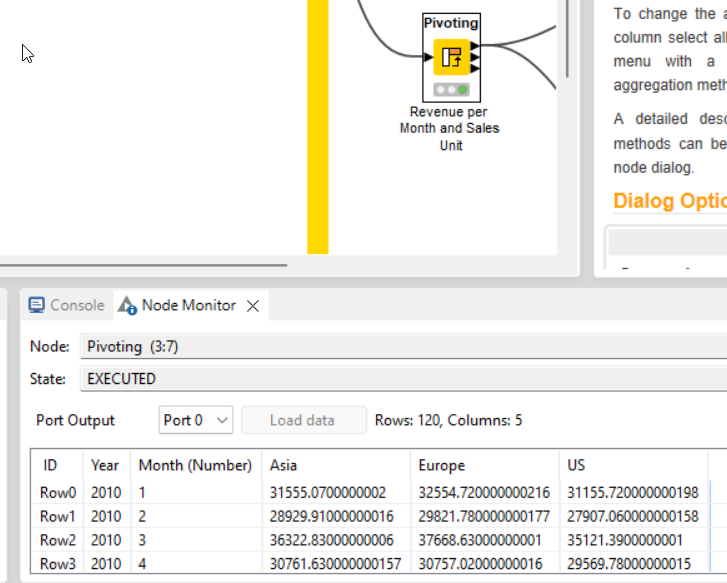Click the Revenue per Month and Sales Unit label
Image resolution: width=727 pixels, height=583 pixels.
pos(450,128)
